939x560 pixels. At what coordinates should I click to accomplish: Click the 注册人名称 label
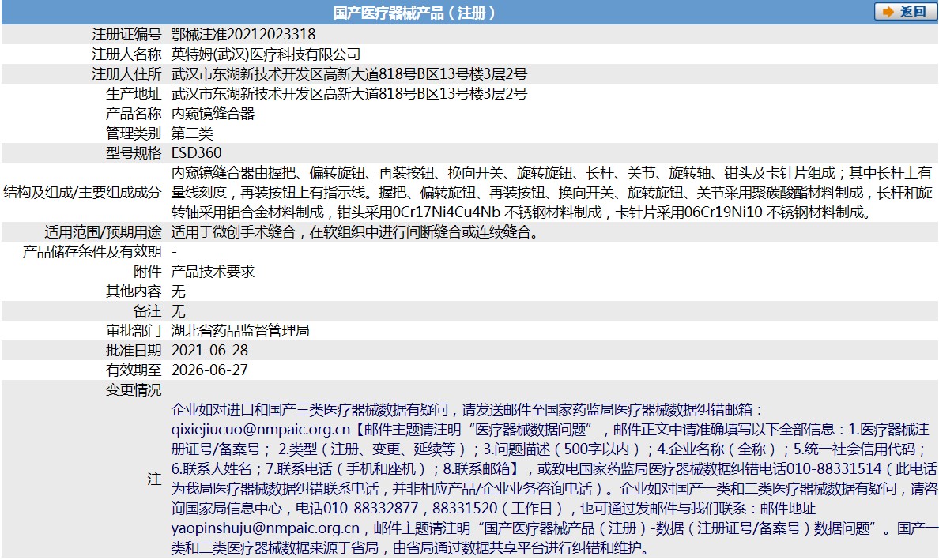click(126, 54)
